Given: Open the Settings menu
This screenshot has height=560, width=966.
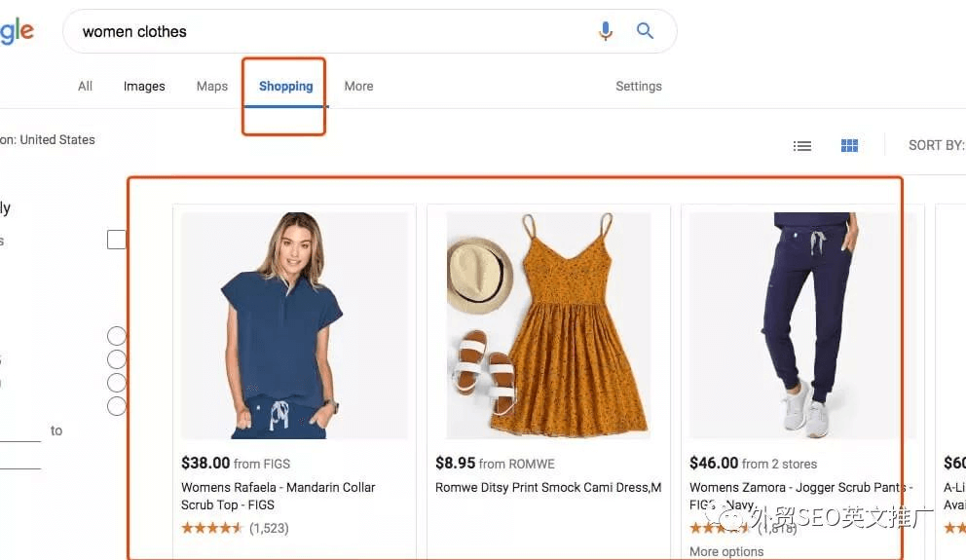Looking at the screenshot, I should click(638, 86).
